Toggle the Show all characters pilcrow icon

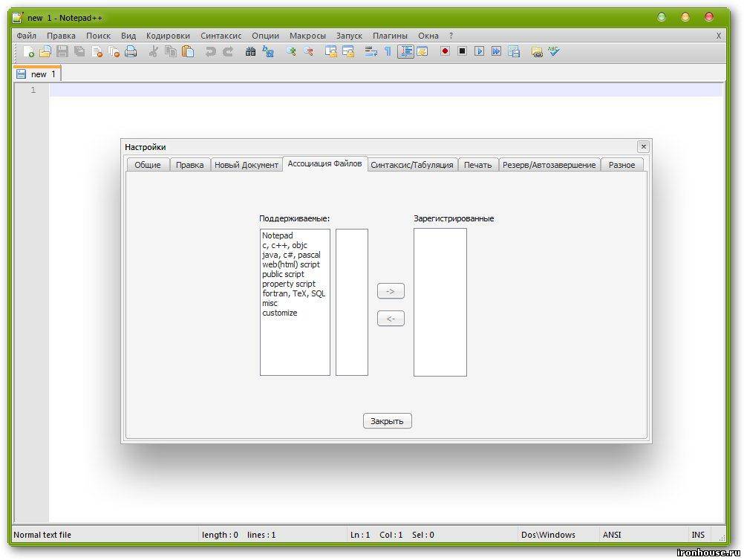[388, 51]
